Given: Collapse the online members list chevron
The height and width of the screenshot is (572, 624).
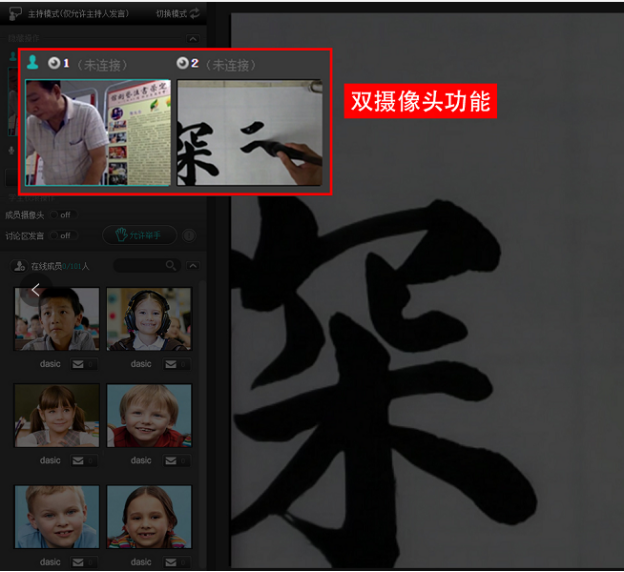Looking at the screenshot, I should pyautogui.click(x=193, y=266).
